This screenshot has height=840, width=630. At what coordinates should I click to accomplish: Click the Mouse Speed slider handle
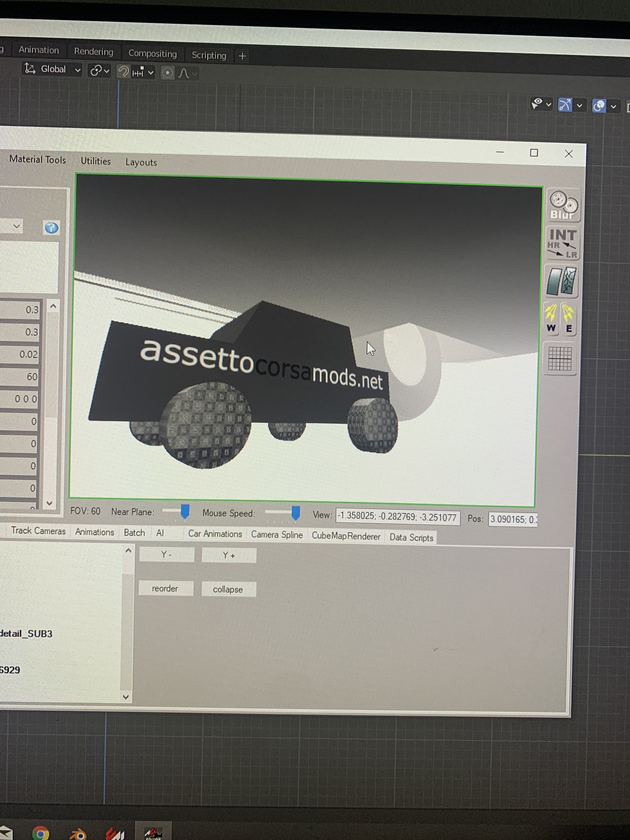tap(296, 513)
